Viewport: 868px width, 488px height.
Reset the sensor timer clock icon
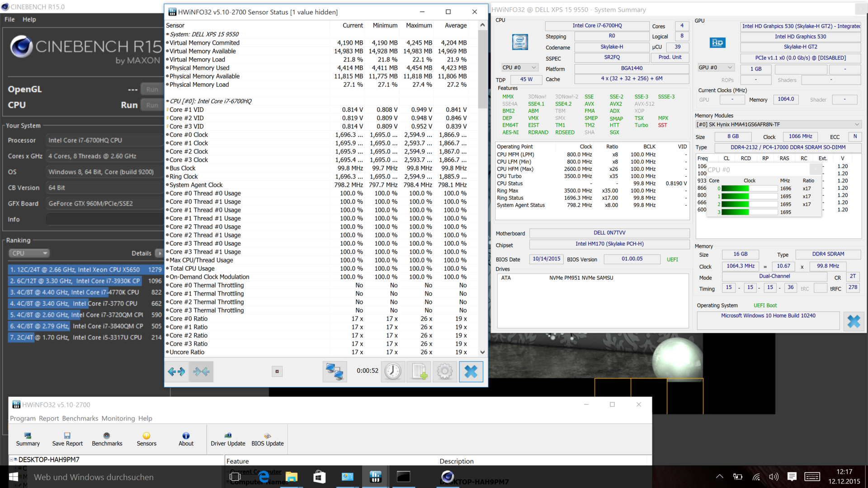pos(392,371)
